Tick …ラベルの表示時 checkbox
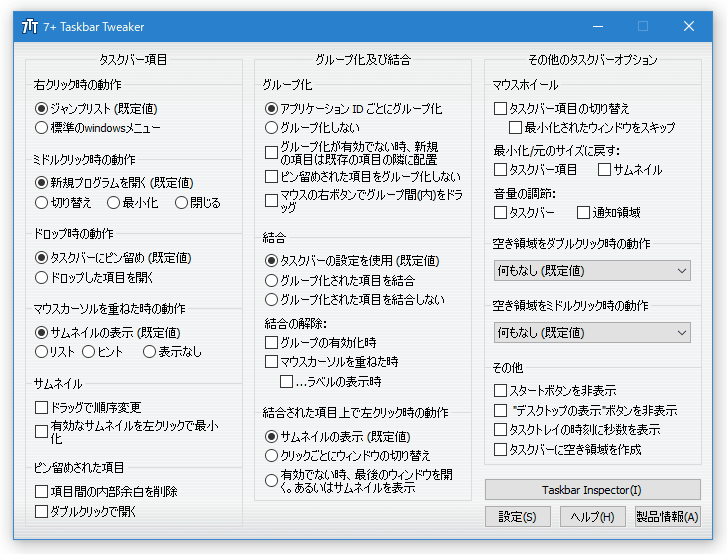Image resolution: width=727 pixels, height=554 pixels. point(287,382)
